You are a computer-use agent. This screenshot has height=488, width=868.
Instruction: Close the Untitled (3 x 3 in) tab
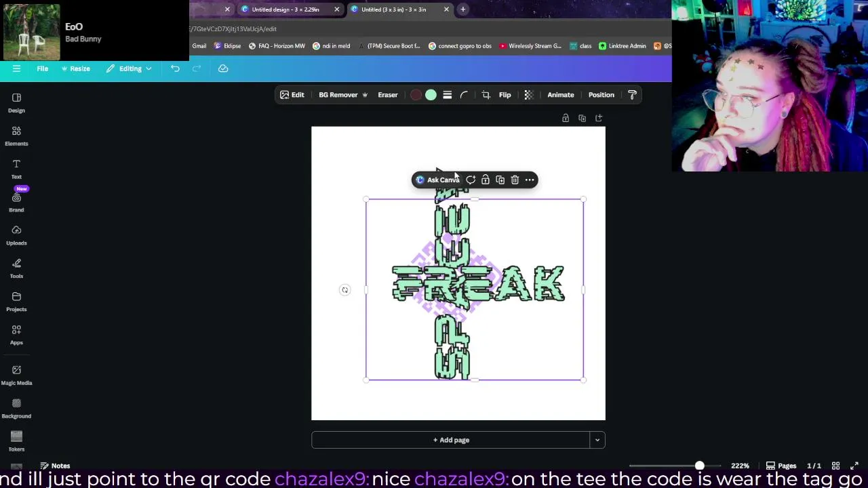[x=446, y=9]
